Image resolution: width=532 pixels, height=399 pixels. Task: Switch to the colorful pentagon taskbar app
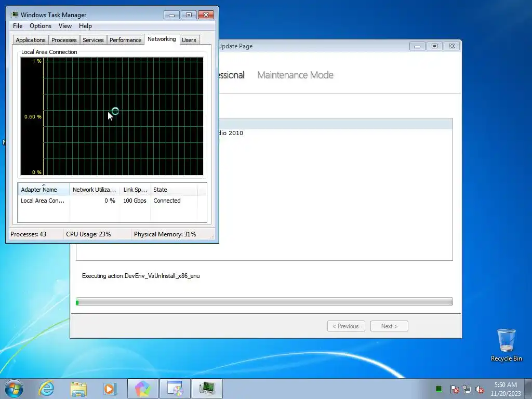pos(142,389)
